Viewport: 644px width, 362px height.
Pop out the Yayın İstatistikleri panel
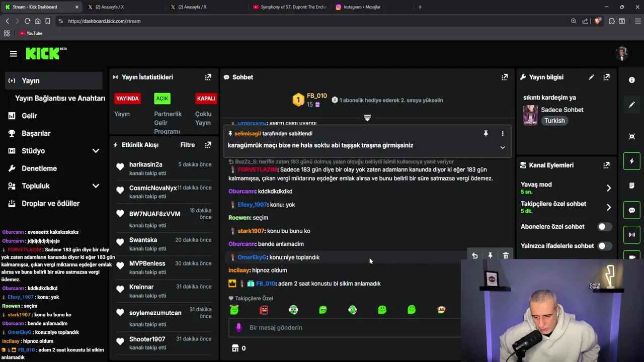(x=208, y=77)
